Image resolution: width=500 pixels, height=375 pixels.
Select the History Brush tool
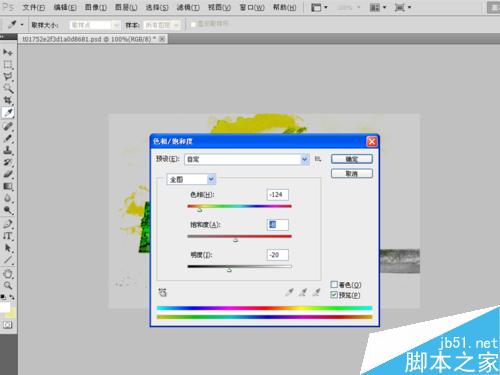tap(8, 162)
